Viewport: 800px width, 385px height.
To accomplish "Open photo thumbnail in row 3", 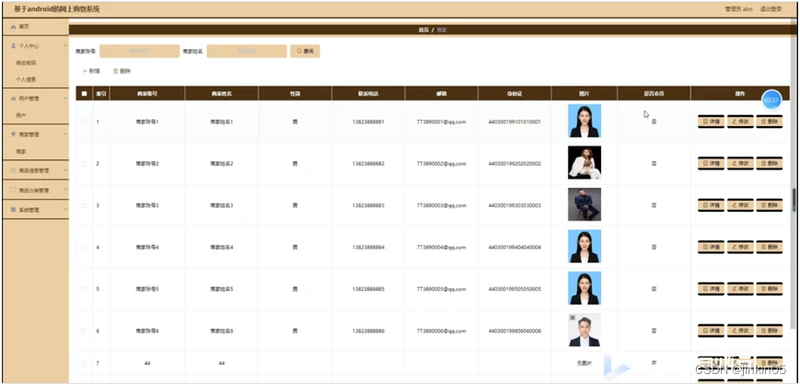I will pyautogui.click(x=584, y=204).
